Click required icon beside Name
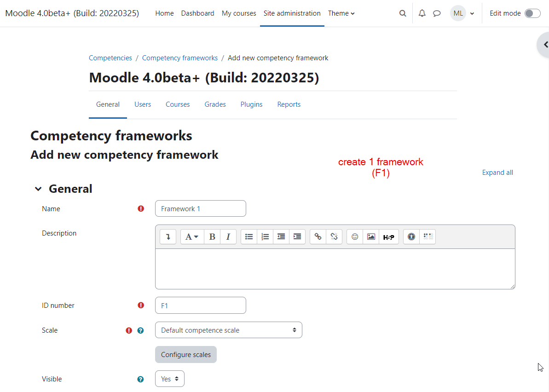Image resolution: width=549 pixels, height=392 pixels. [x=141, y=208]
